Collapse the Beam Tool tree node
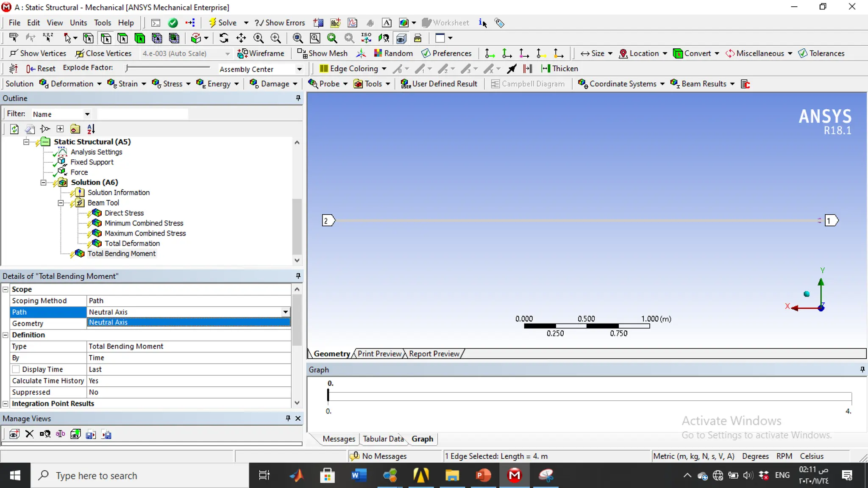 (x=61, y=203)
